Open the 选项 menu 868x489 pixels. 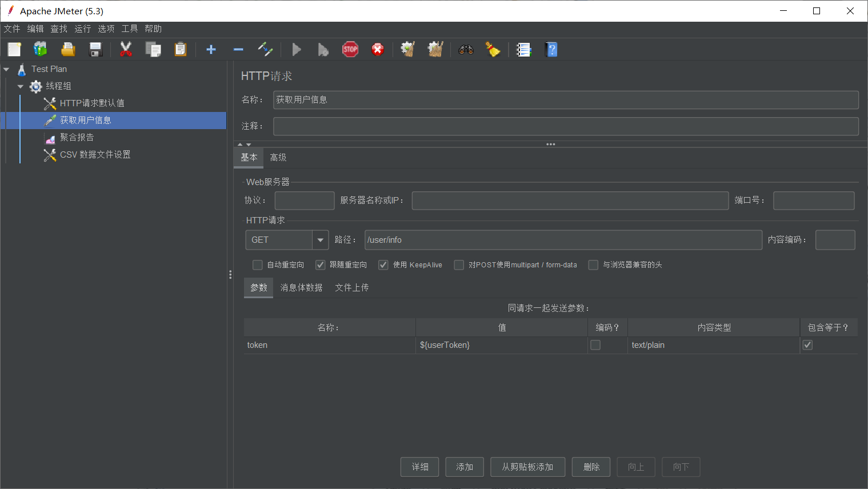[x=106, y=29]
